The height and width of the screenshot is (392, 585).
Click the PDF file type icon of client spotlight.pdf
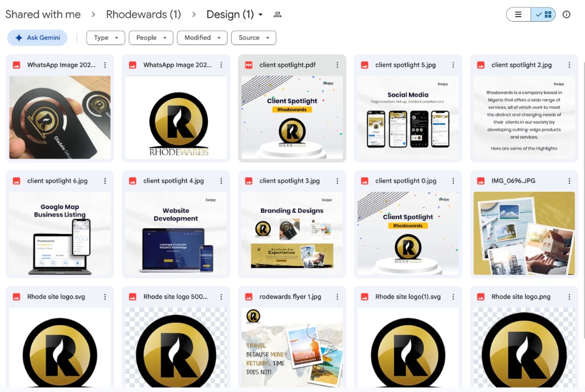249,65
